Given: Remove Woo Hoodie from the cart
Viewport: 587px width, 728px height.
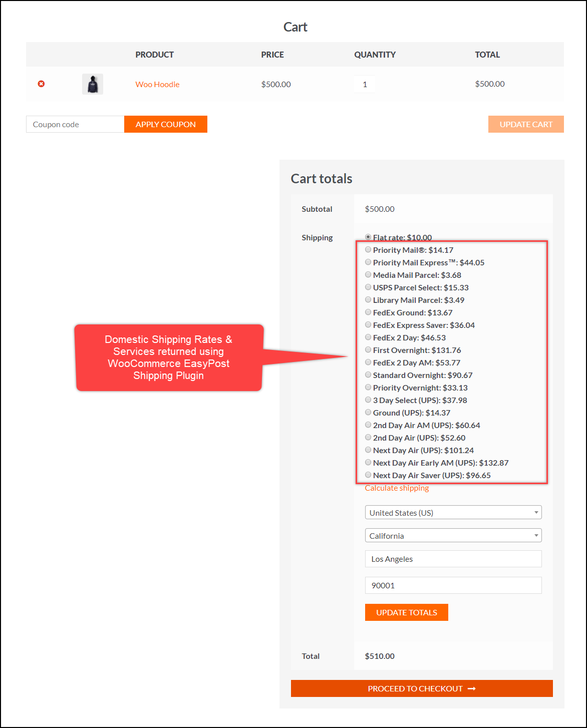Looking at the screenshot, I should click(41, 84).
